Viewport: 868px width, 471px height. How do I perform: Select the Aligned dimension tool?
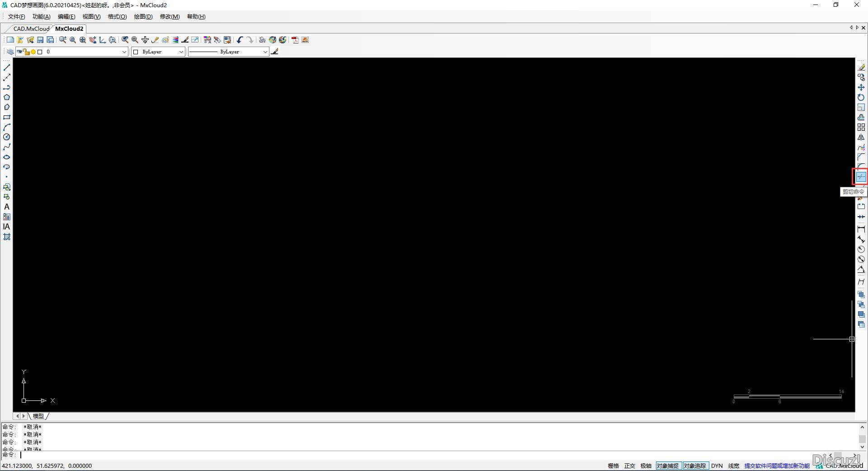tap(861, 239)
